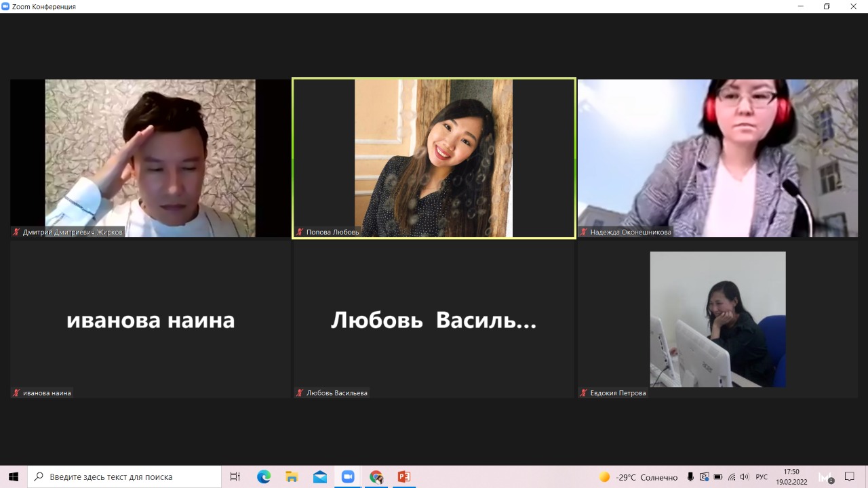Select the иванова наина participant tile
Screen dimensions: 868x488
(x=151, y=319)
